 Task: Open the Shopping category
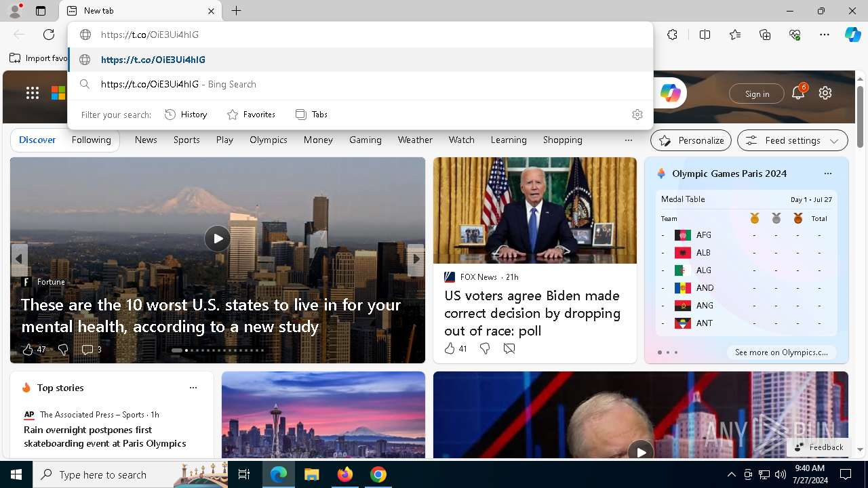[563, 140]
